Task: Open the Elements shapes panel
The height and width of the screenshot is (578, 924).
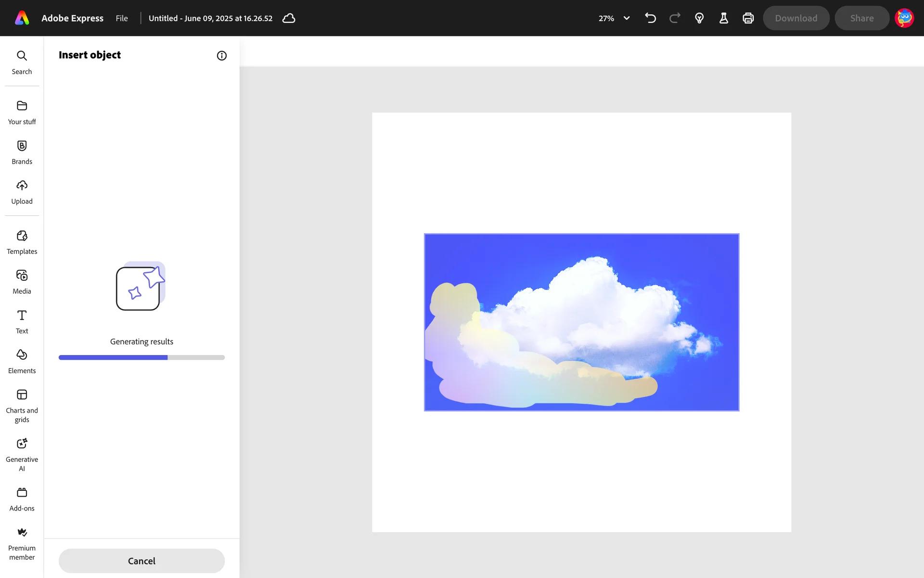Action: click(x=22, y=361)
